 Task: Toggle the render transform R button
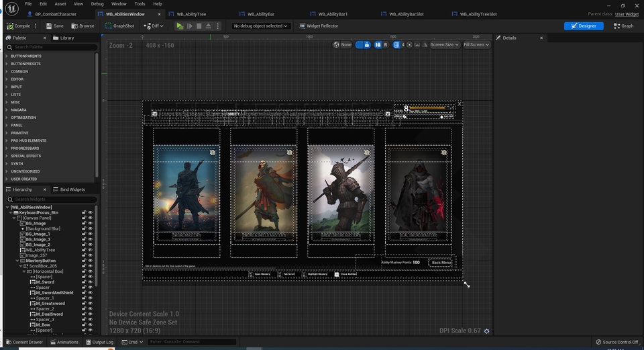[x=385, y=45]
